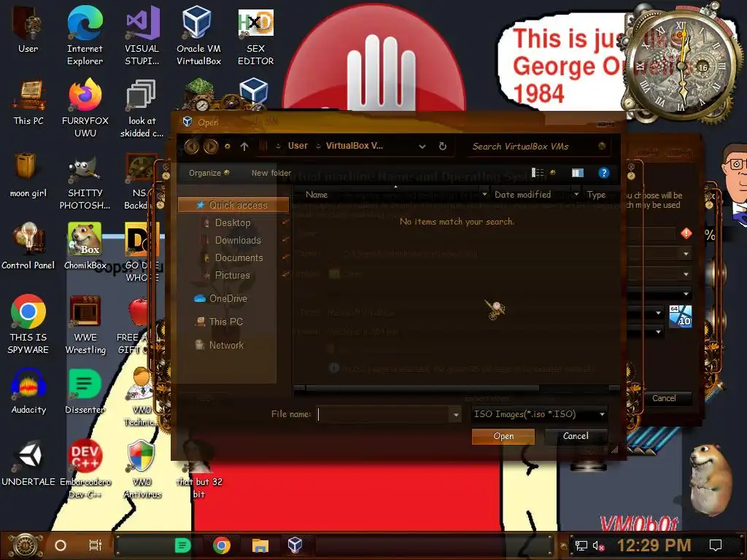Screen dimensions: 747x560
Task: Open This PC desktop icon
Action: (x=28, y=102)
